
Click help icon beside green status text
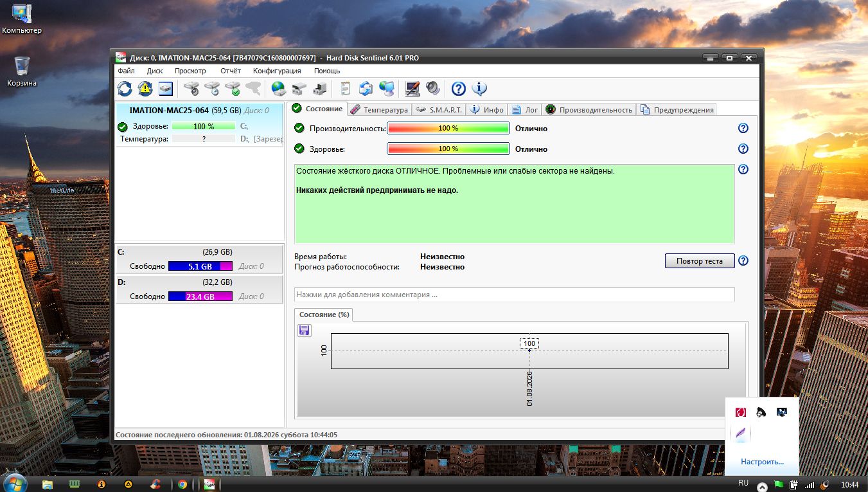743,169
